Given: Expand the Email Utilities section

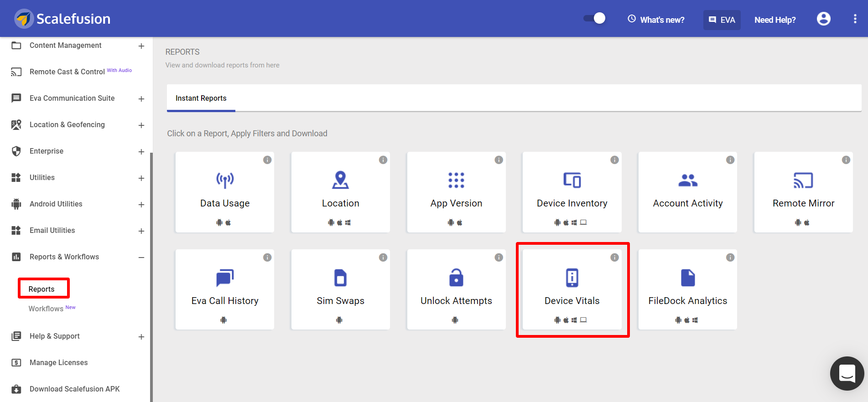Looking at the screenshot, I should click(141, 231).
